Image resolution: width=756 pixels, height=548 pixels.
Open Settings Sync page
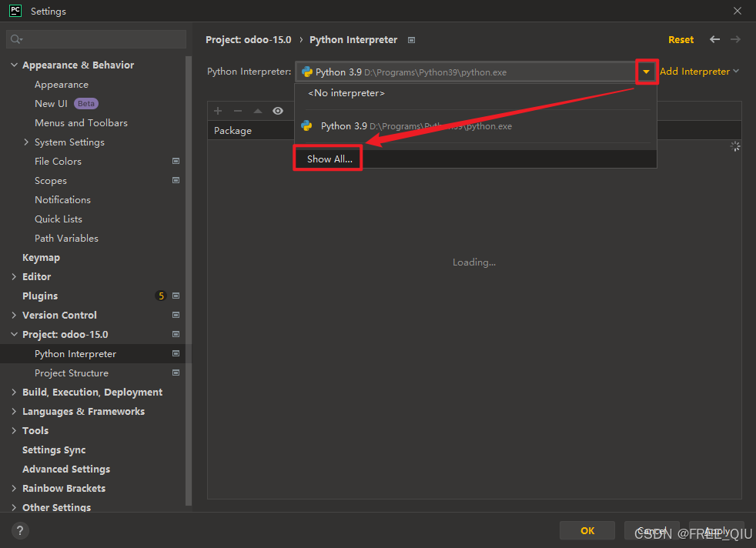(x=54, y=449)
